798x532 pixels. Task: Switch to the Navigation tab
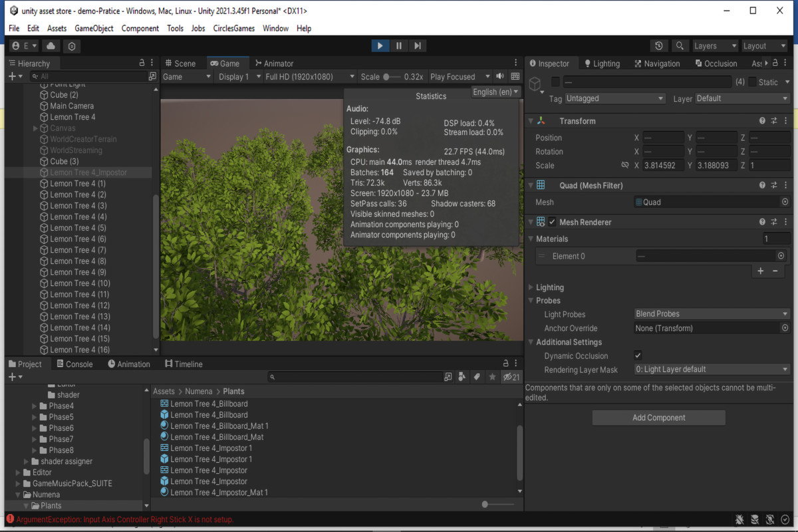click(657, 63)
